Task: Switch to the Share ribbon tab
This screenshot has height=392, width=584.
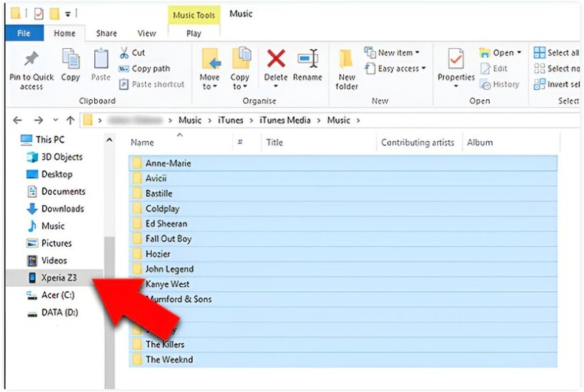Action: pyautogui.click(x=107, y=33)
